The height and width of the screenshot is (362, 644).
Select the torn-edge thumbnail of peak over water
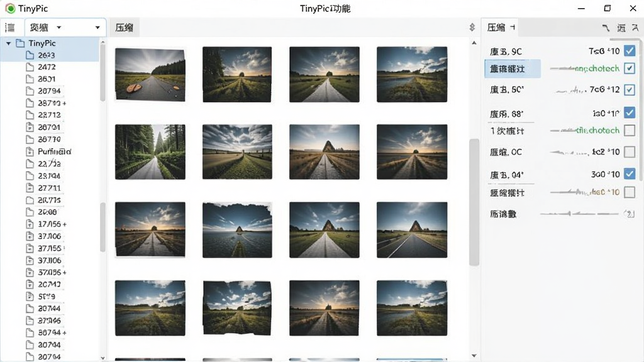coord(237,230)
